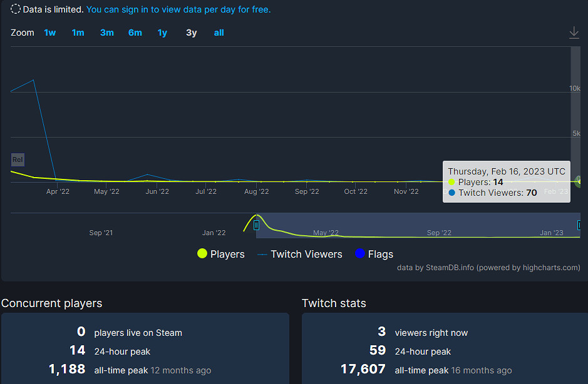Select the 1m zoom range
The width and height of the screenshot is (588, 384).
(78, 33)
